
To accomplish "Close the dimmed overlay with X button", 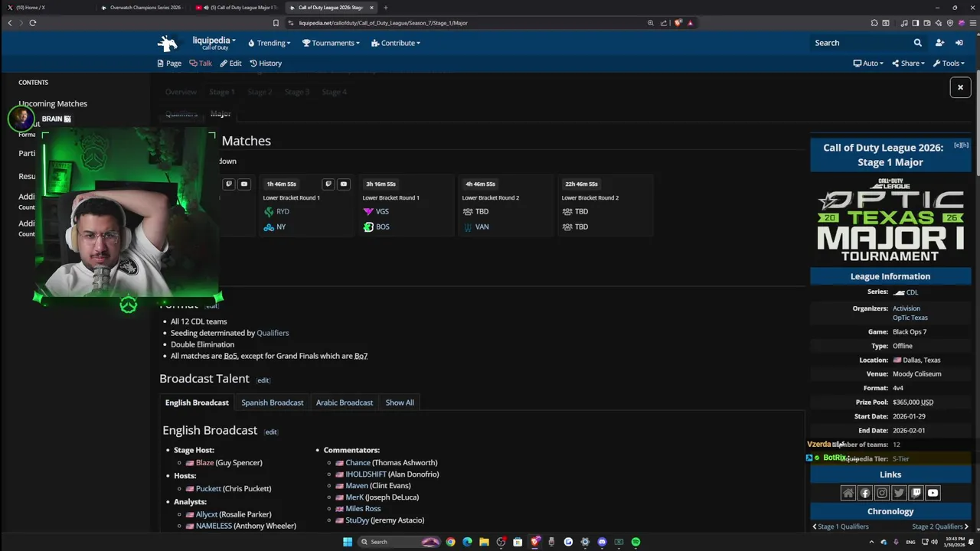I will [960, 87].
